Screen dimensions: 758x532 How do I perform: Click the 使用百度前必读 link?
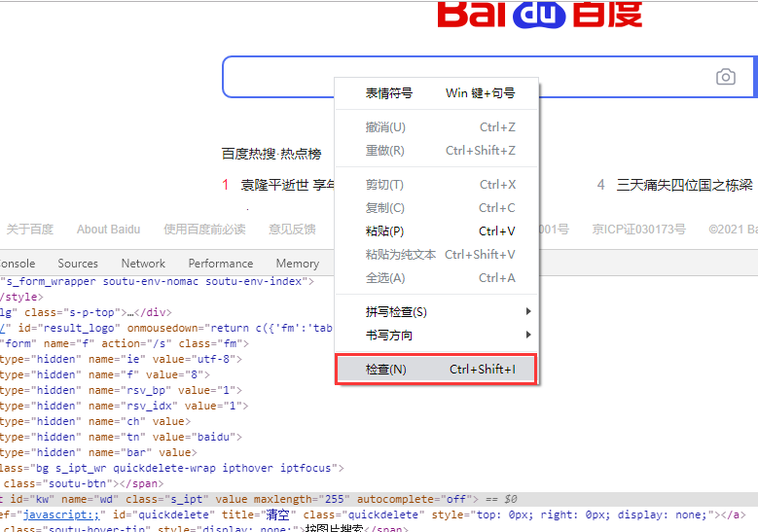204,230
